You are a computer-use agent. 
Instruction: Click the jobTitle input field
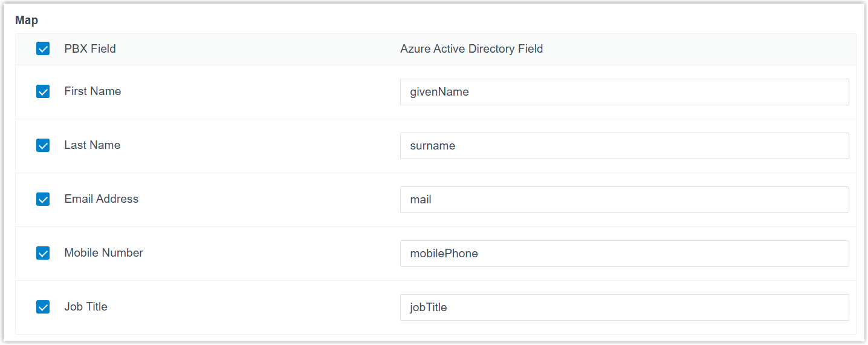click(624, 307)
